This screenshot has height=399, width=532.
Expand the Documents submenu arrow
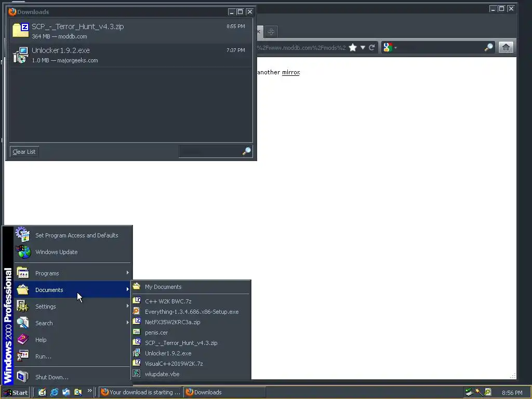click(128, 289)
